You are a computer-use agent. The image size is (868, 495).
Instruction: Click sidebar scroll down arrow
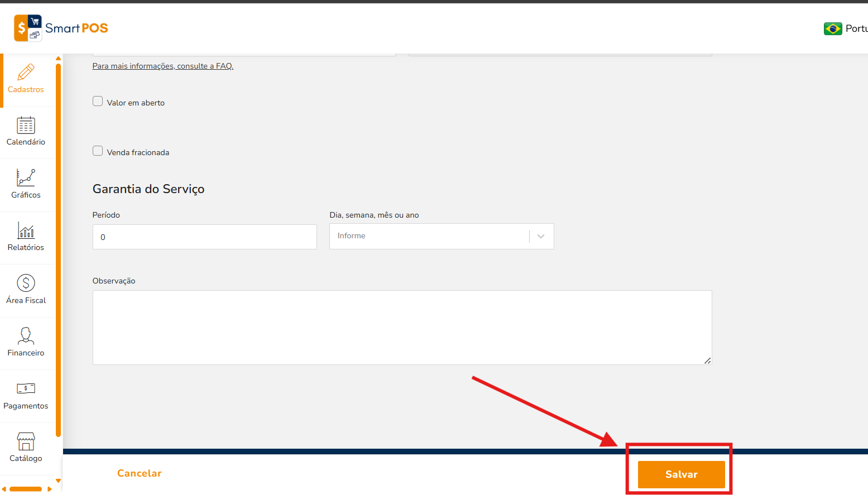pyautogui.click(x=58, y=480)
